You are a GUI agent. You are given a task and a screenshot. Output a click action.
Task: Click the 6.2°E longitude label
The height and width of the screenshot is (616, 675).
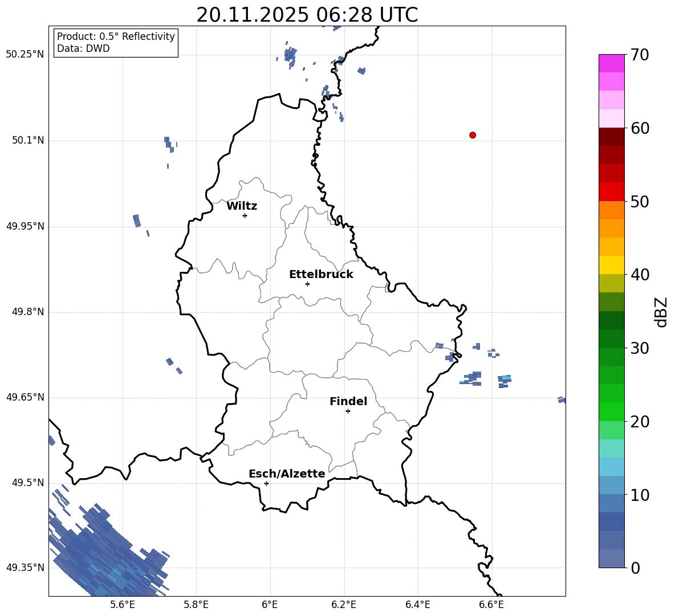344,605
